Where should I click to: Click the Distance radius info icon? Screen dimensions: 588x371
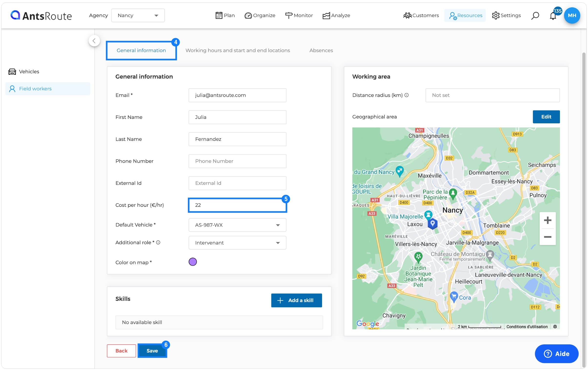click(x=406, y=95)
